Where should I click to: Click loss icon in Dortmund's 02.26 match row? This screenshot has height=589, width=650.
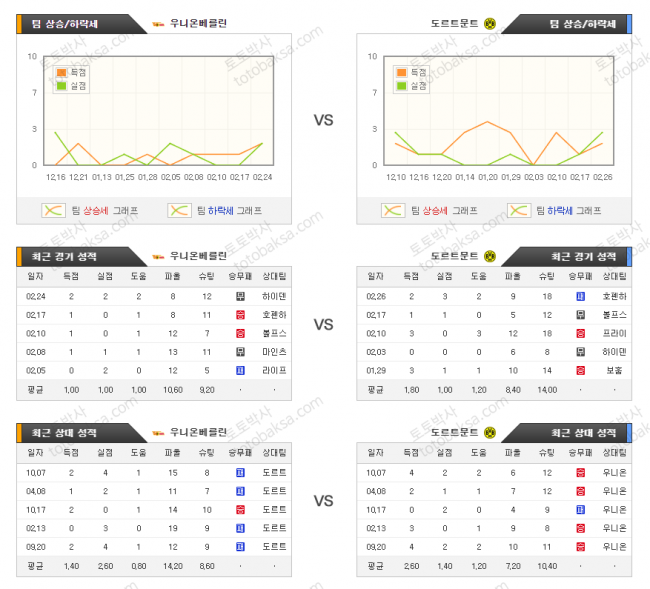coord(580,296)
